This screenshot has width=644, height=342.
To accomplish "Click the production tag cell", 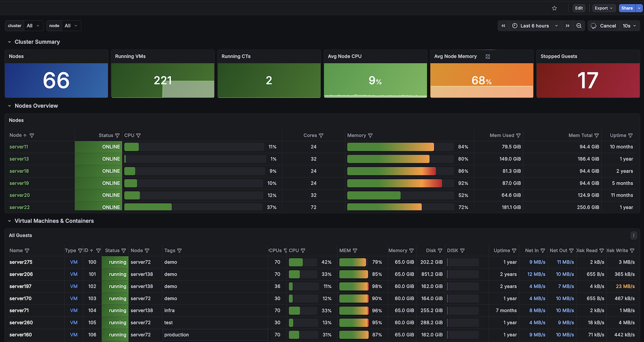I will (215, 334).
